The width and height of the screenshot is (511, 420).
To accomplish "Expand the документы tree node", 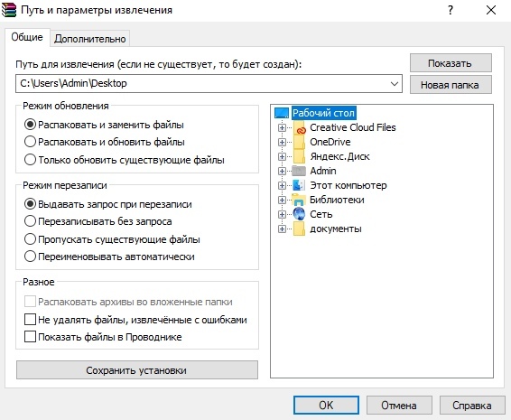I will coord(282,229).
